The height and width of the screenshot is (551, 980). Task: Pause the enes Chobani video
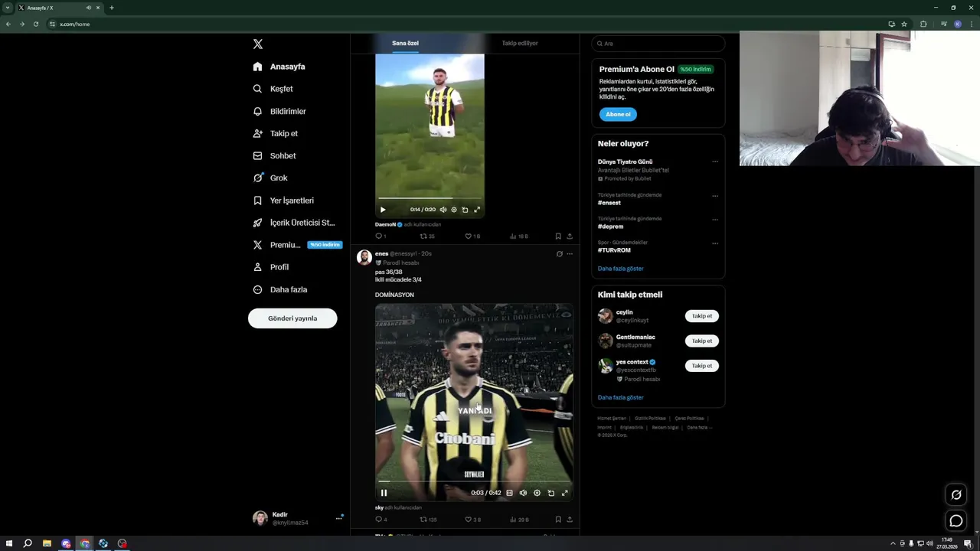click(x=384, y=493)
